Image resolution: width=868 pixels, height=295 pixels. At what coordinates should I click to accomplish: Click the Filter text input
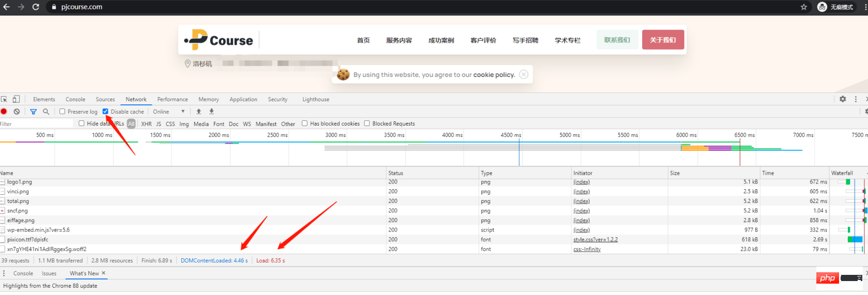tap(36, 124)
